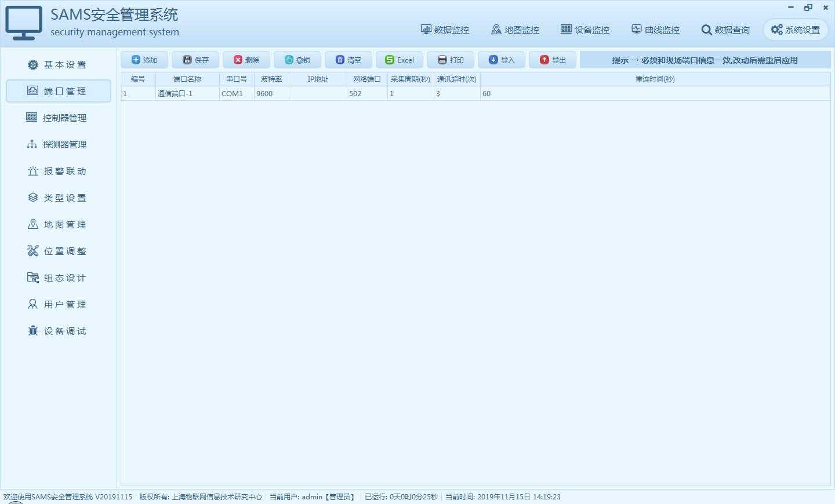
Task: Click the 导入 (import) down-arrow icon
Action: pyautogui.click(x=493, y=60)
